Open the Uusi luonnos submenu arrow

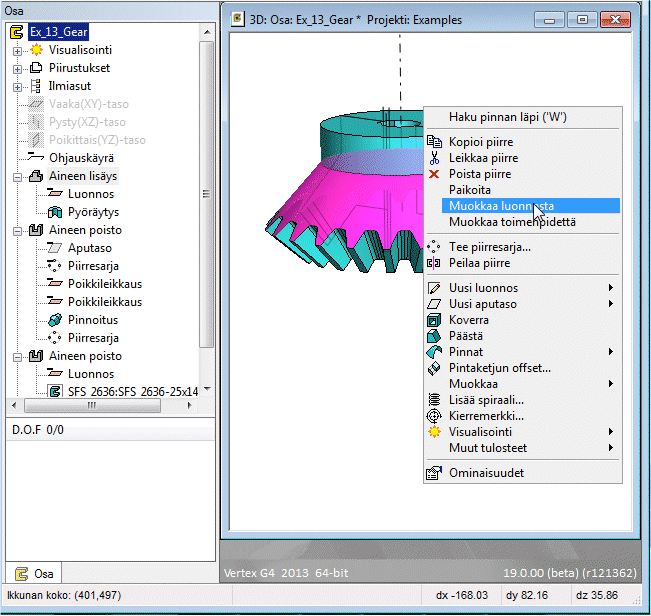coord(610,288)
